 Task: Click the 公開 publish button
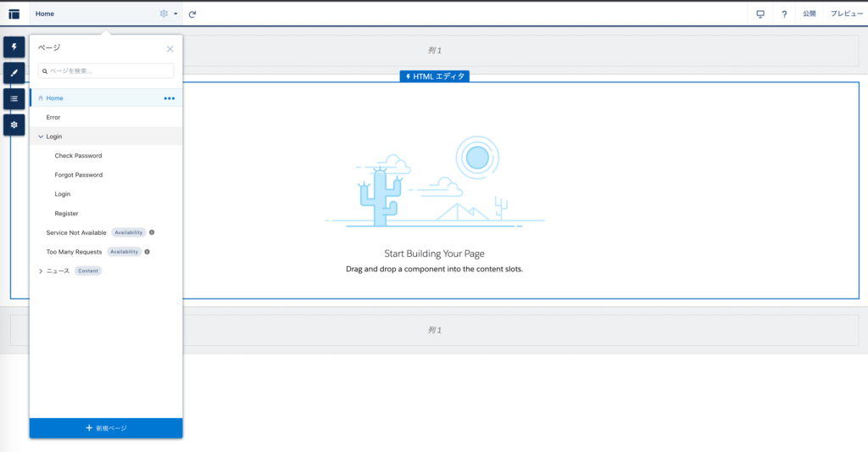click(810, 14)
